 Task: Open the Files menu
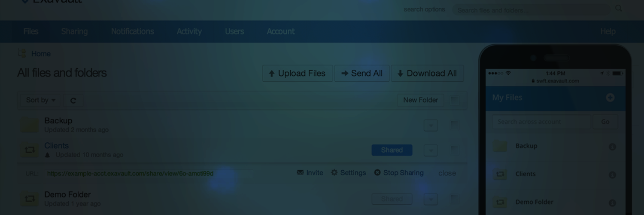pyautogui.click(x=30, y=31)
